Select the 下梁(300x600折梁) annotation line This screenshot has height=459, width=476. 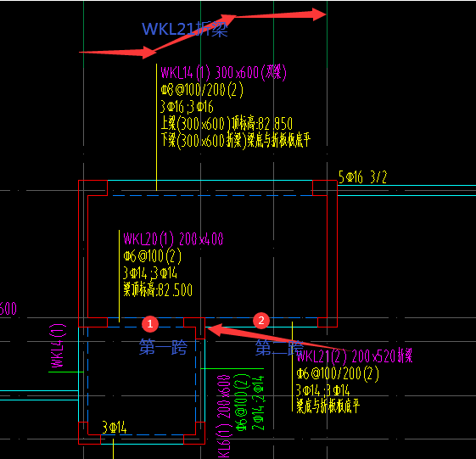click(x=236, y=141)
